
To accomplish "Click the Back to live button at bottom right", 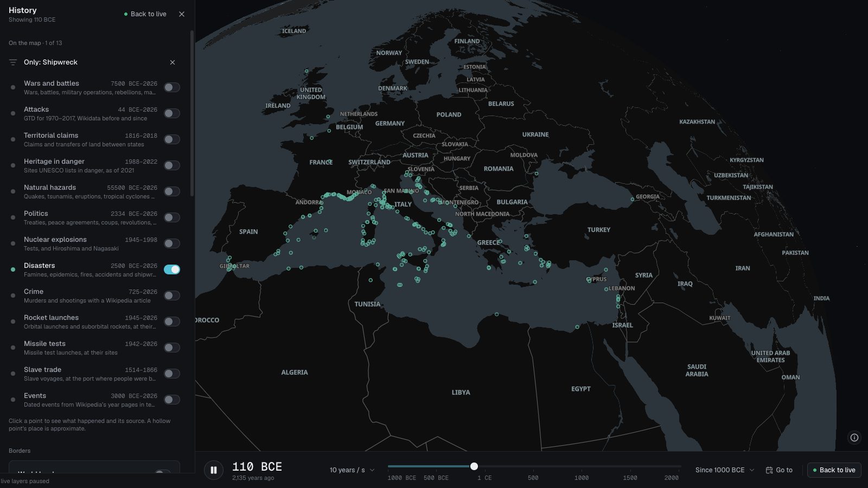I will pos(834,470).
